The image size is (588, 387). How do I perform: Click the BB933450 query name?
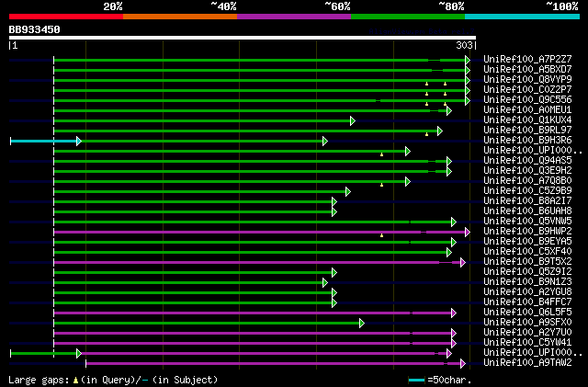[35, 29]
